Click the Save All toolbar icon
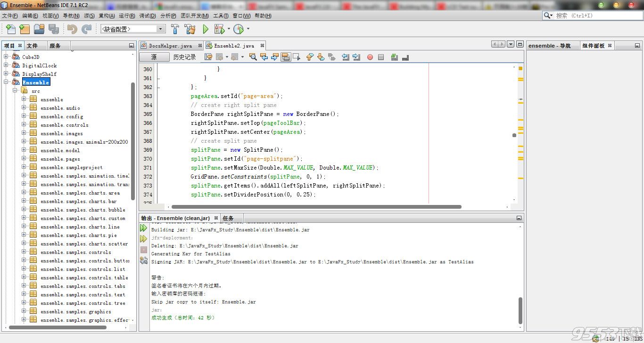The width and height of the screenshot is (644, 343). click(54, 29)
